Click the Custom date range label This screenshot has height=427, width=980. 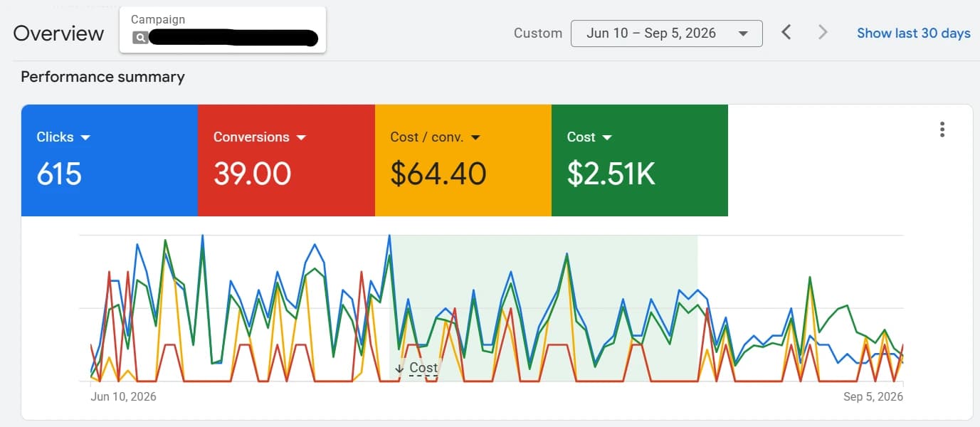[x=538, y=33]
